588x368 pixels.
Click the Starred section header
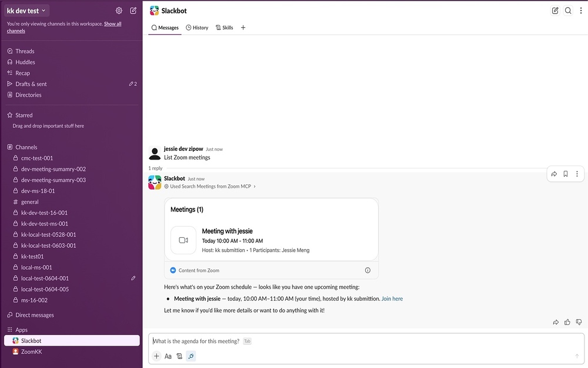tap(24, 115)
